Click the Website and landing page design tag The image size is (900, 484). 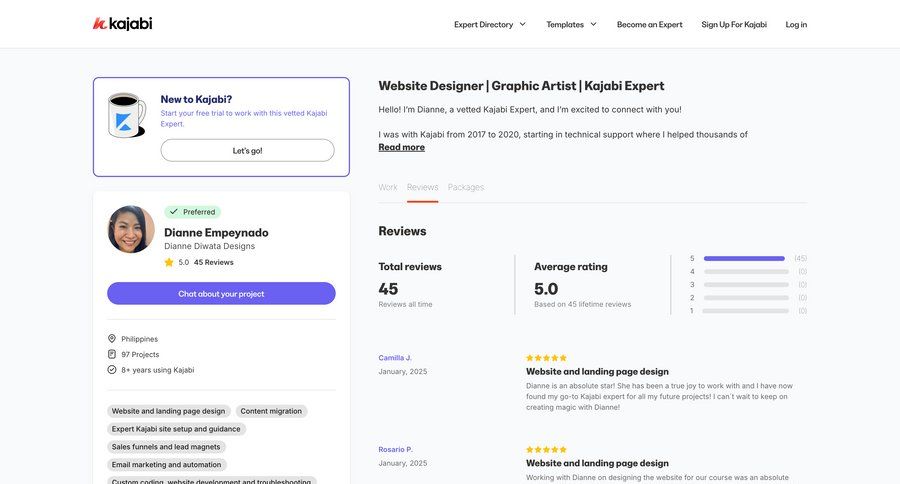(169, 411)
